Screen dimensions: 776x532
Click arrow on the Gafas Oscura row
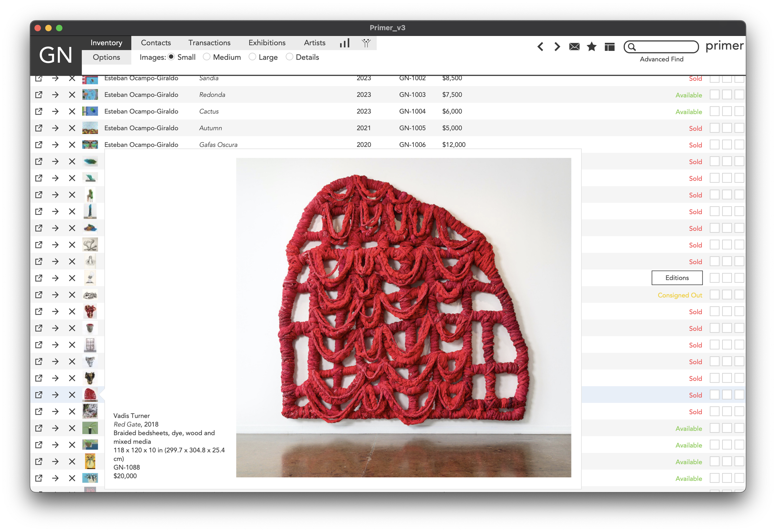coord(56,145)
